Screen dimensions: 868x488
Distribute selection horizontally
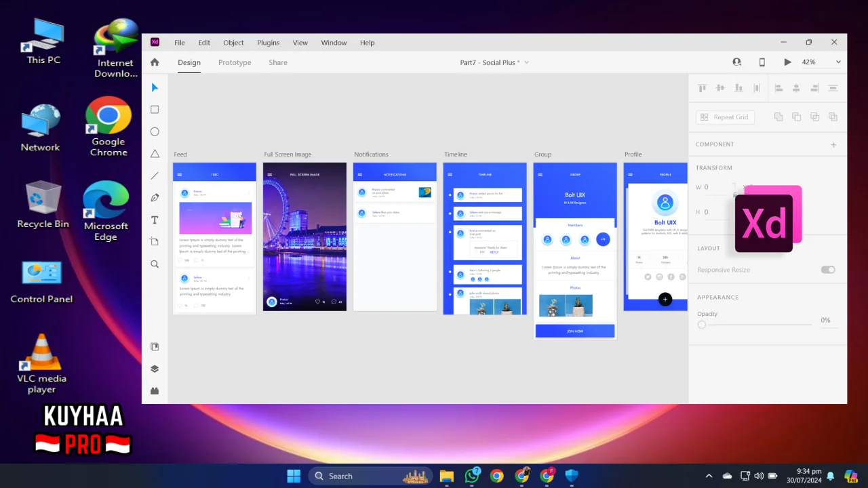pyautogui.click(x=757, y=88)
